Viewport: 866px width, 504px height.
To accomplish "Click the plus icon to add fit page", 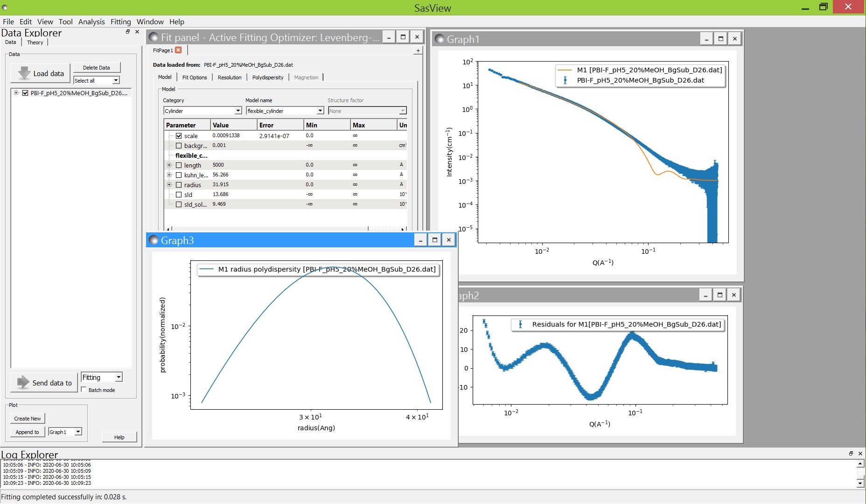I will (x=418, y=50).
